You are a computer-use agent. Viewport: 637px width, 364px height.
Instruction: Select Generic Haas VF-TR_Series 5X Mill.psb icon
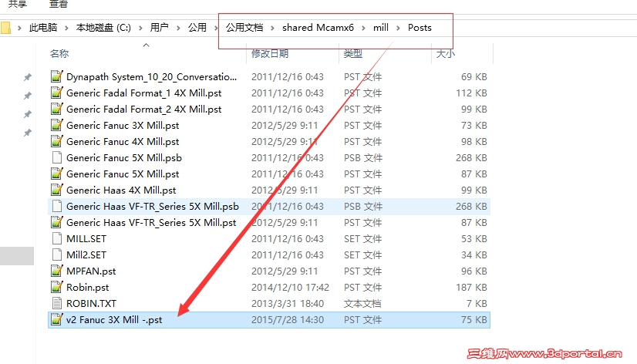(57, 207)
